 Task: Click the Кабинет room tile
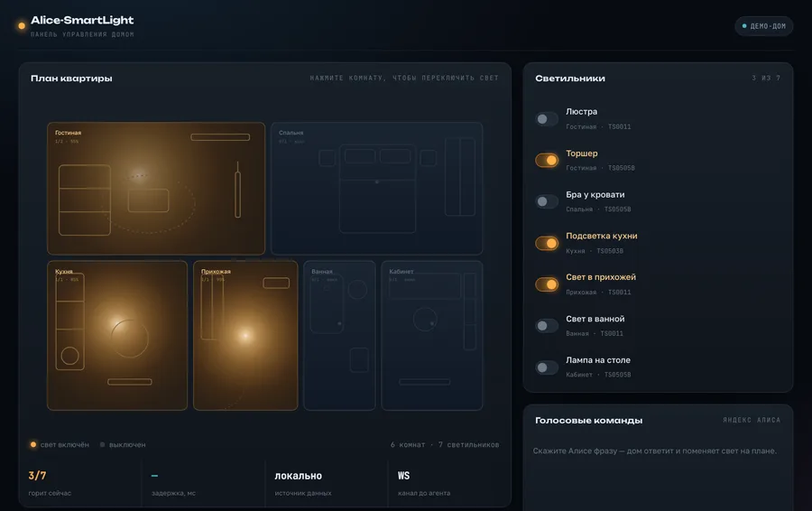(432, 335)
